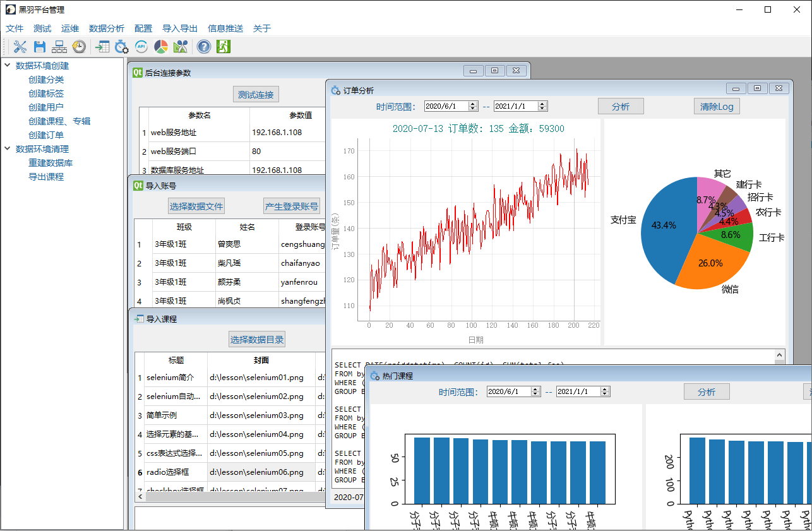Screen dimensions: 812x531
Task: Open the 运维 menu
Action: tap(70, 28)
